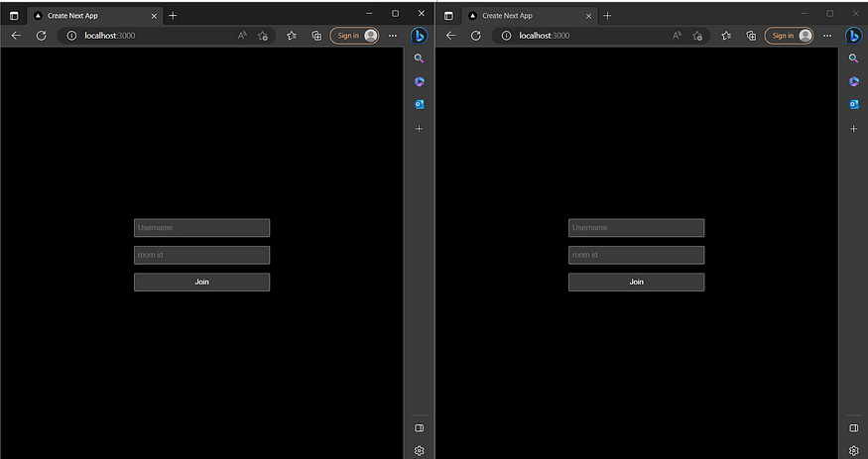Add the page to favorites in the right window
Viewport: 868px width, 459px height.
point(697,36)
